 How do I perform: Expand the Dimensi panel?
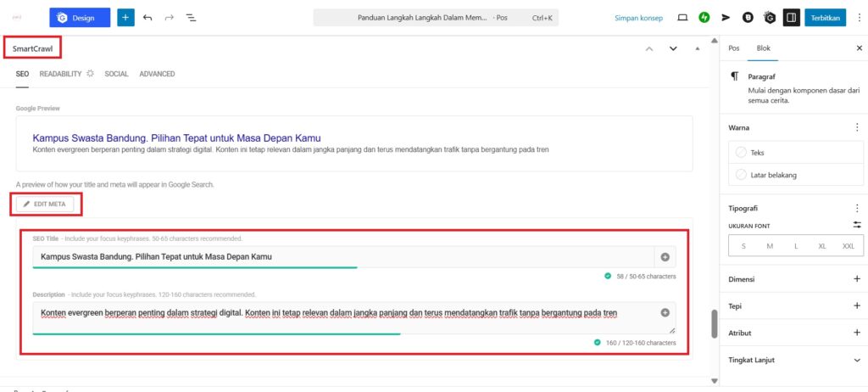[x=857, y=279]
